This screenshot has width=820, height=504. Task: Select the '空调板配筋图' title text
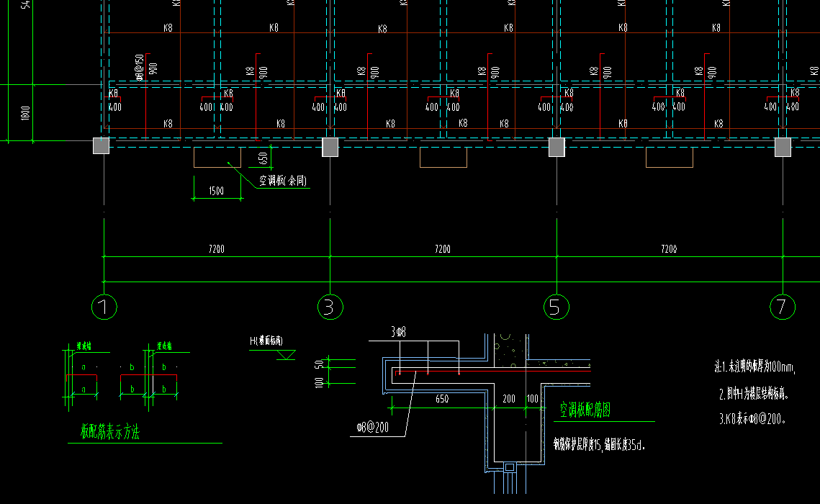(x=585, y=410)
